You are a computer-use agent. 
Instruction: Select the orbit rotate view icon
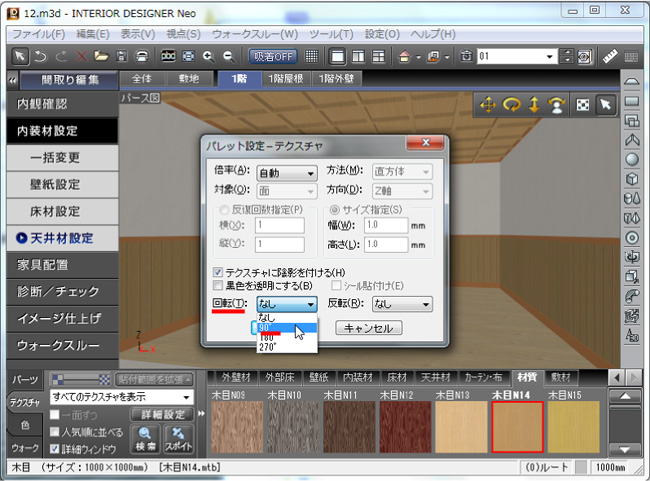tap(511, 104)
